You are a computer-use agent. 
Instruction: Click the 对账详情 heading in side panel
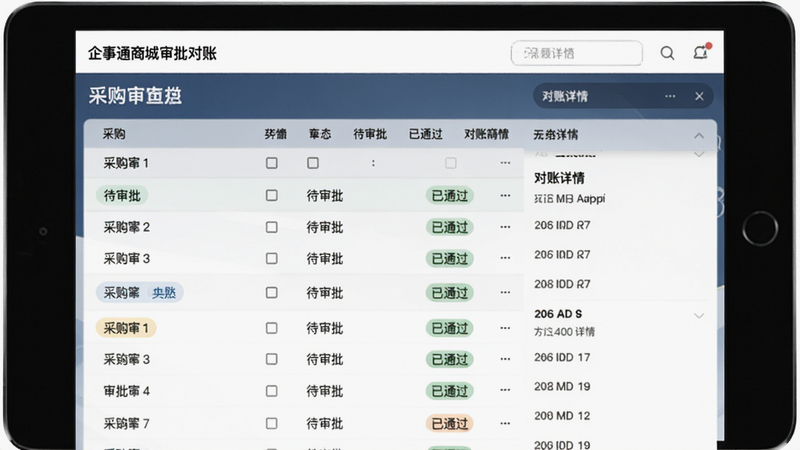click(559, 178)
